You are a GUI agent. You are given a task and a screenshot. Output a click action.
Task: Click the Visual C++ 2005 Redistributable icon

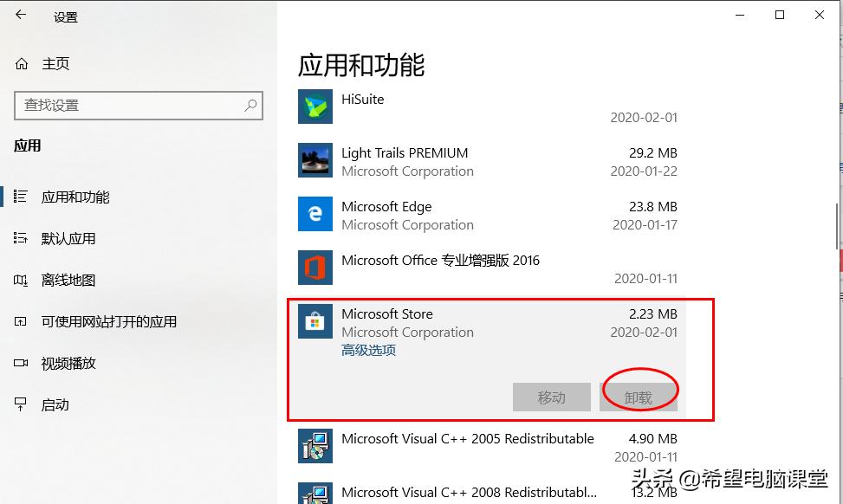pyautogui.click(x=315, y=446)
